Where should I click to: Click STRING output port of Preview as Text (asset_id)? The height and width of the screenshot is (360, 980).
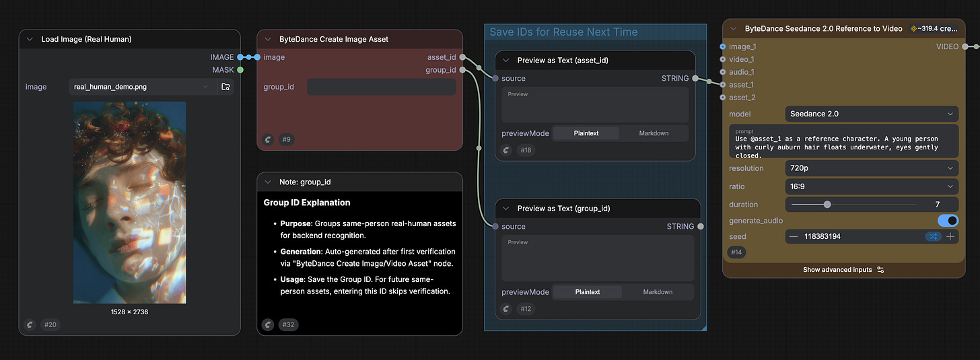click(695, 78)
